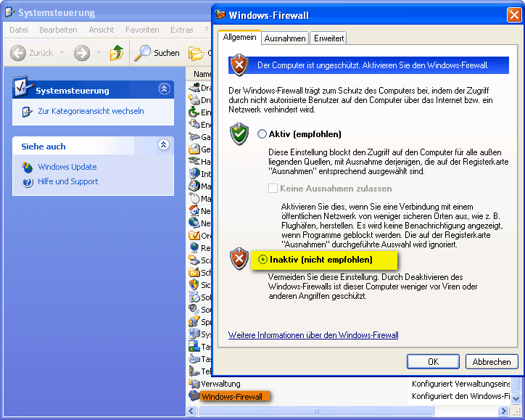Screen dimensions: 525x420
Task: Open the speech (Spr...) control panel item
Action: [199, 322]
